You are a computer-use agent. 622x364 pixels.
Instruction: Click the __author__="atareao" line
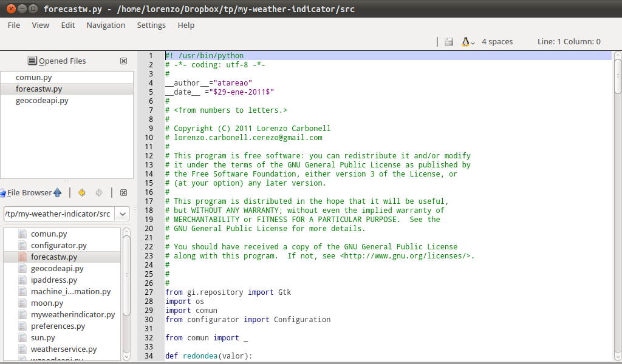(x=209, y=83)
